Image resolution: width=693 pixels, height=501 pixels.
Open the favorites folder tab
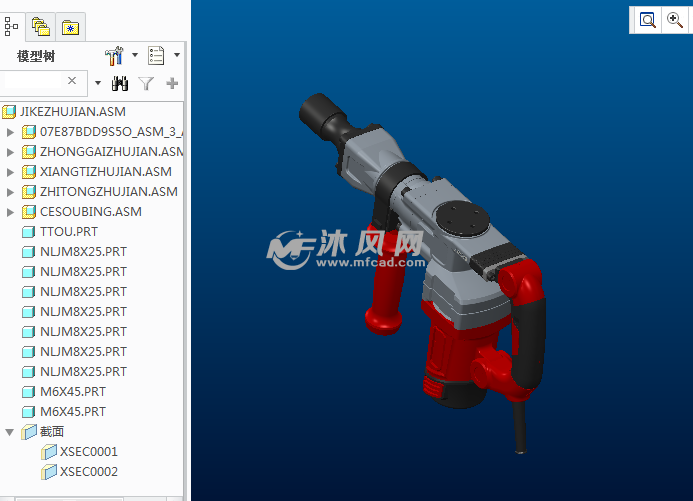tap(70, 28)
